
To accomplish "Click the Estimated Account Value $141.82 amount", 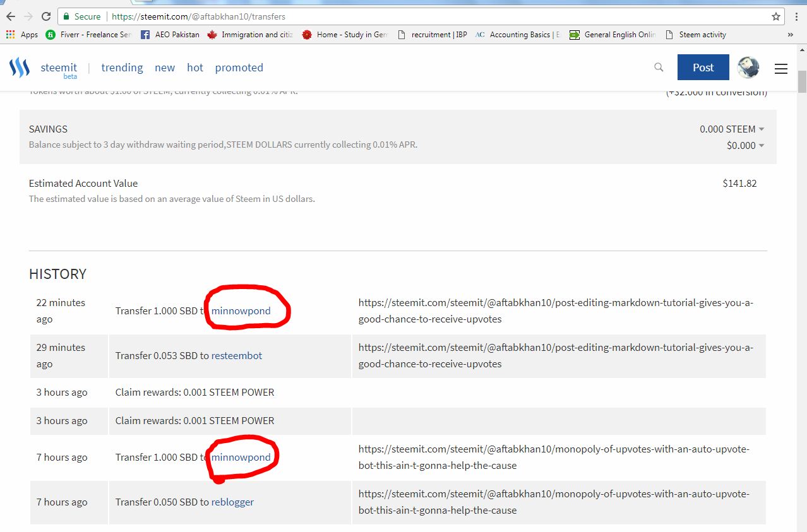I will tap(739, 184).
